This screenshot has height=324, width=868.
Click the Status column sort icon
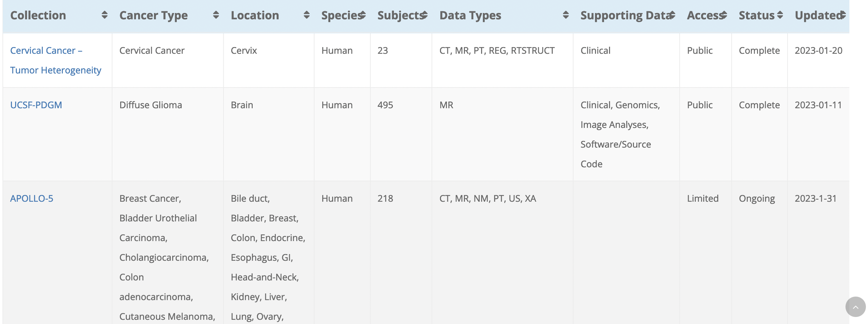(780, 15)
